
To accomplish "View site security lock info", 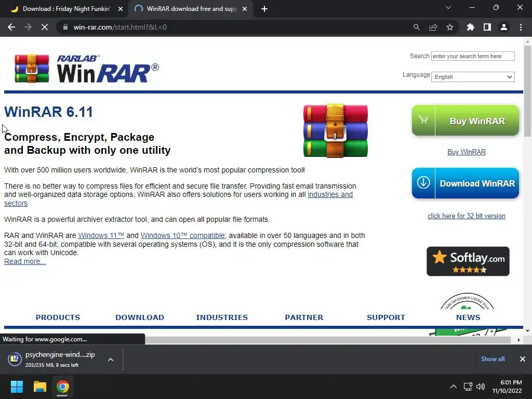I will [x=65, y=27].
